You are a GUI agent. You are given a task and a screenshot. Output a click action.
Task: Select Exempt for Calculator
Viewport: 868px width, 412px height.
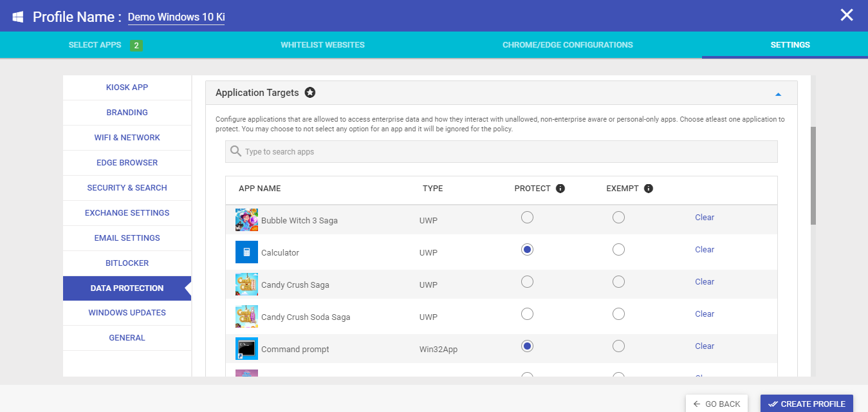click(618, 249)
